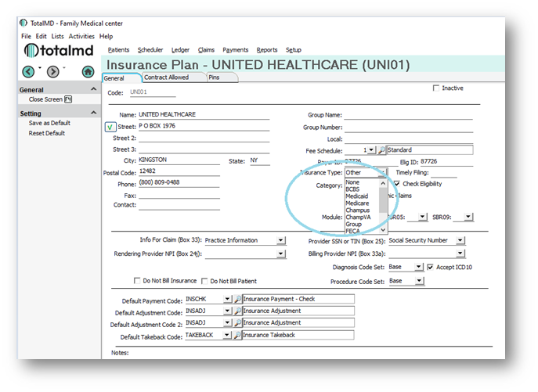This screenshot has height=392, width=538.
Task: Click lookup magnifier for Default Payment Code
Action: pyautogui.click(x=237, y=300)
